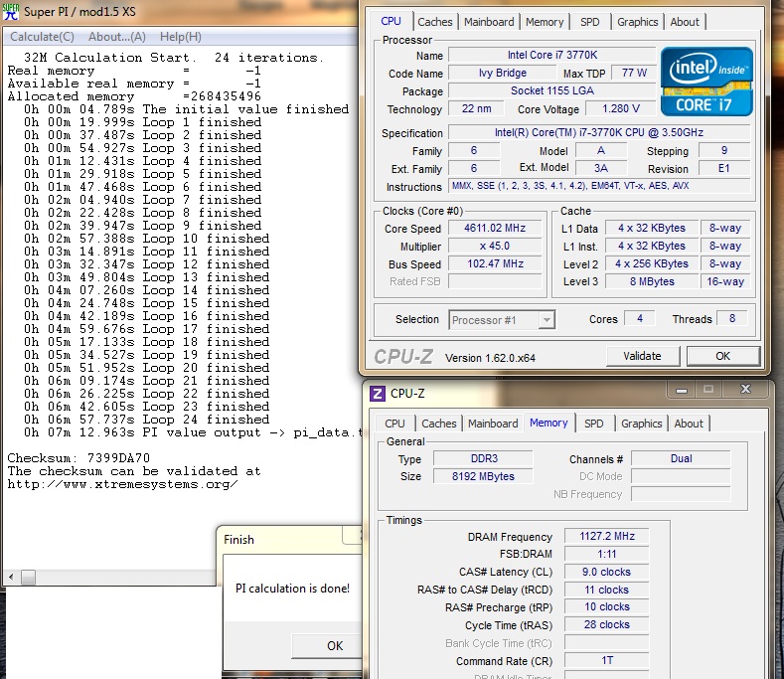Close the lower CPU-Z memory window
This screenshot has height=679, width=784.
[745, 389]
